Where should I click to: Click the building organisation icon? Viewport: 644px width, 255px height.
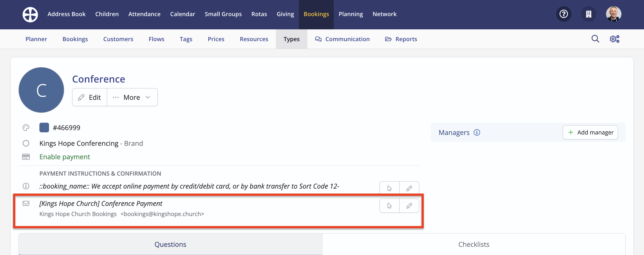coord(588,14)
